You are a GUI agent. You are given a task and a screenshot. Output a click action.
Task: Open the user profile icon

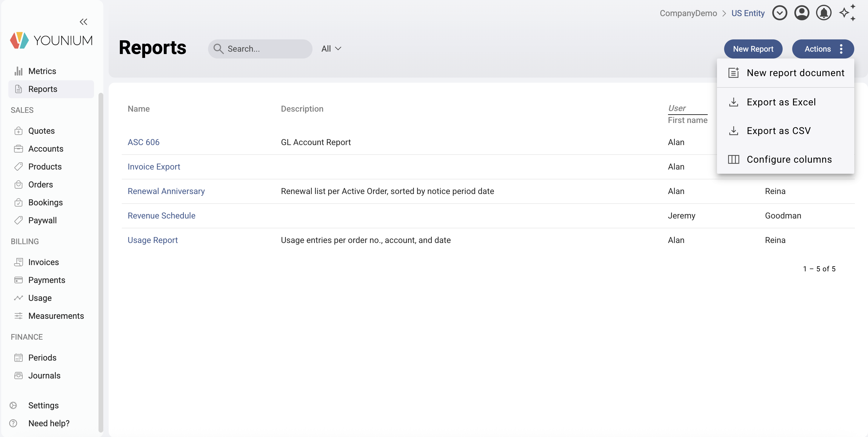(x=802, y=13)
